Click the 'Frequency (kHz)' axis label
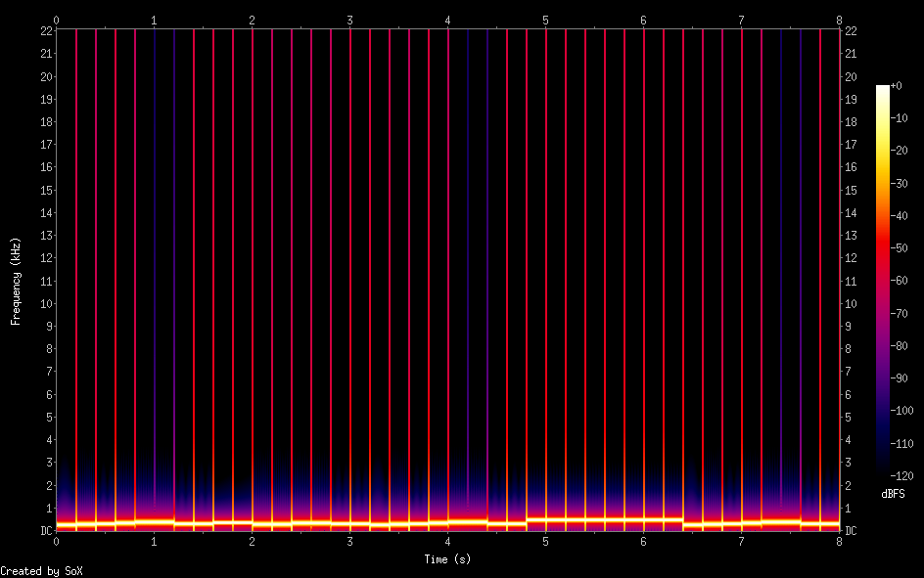Image resolution: width=924 pixels, height=578 pixels. [16, 281]
